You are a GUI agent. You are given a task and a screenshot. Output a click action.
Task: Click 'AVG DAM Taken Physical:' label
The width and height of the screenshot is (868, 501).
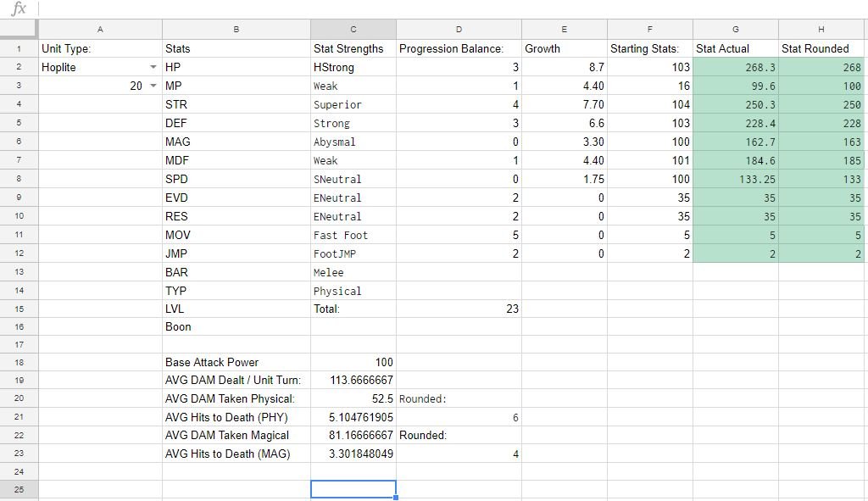[x=236, y=398]
